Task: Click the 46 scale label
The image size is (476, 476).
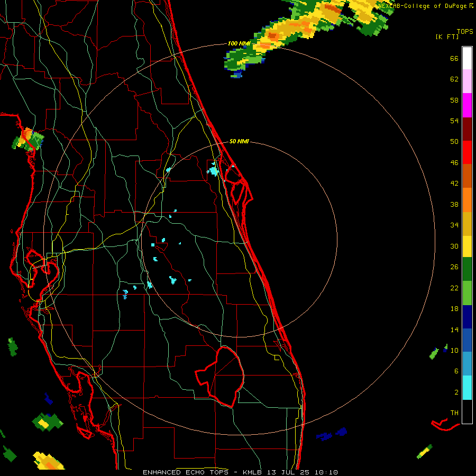Action: [x=454, y=162]
